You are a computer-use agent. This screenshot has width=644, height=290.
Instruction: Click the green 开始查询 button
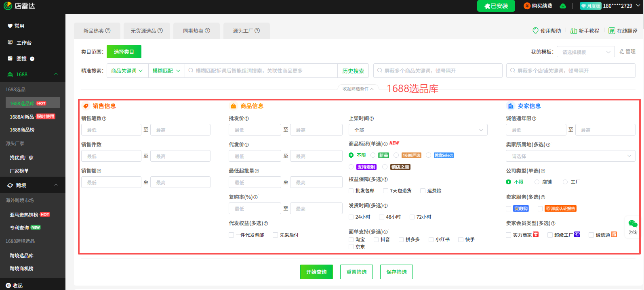[x=316, y=272]
